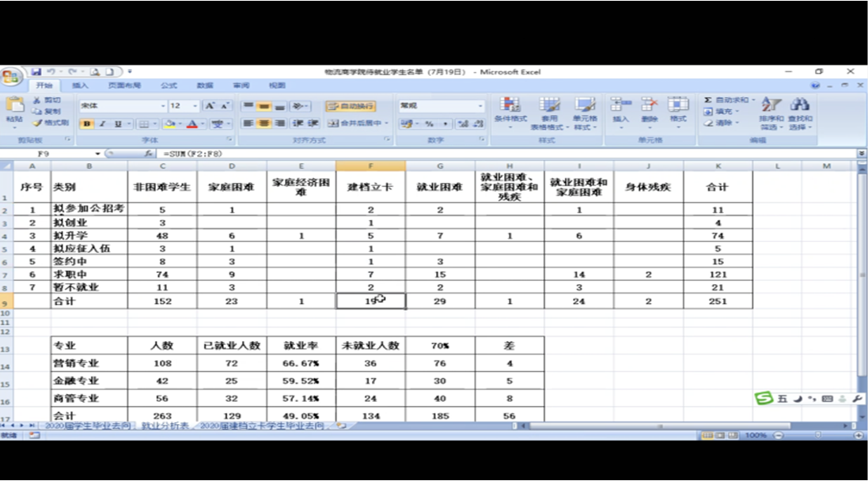Click the Insert Function fx icon
868x481 pixels.
[x=149, y=153]
